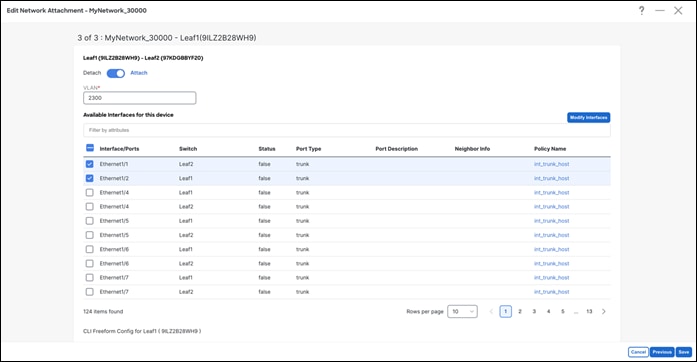Click false status for Ethernet1/6 Leaf2
697x362 pixels.
tap(264, 264)
